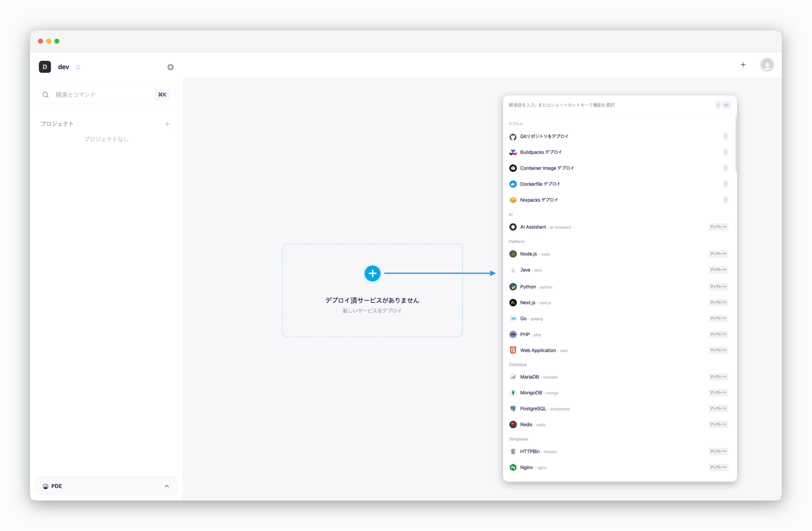Viewport: 812px width, 531px height.
Task: Click the PostgreSQL elephant icon
Action: 513,409
